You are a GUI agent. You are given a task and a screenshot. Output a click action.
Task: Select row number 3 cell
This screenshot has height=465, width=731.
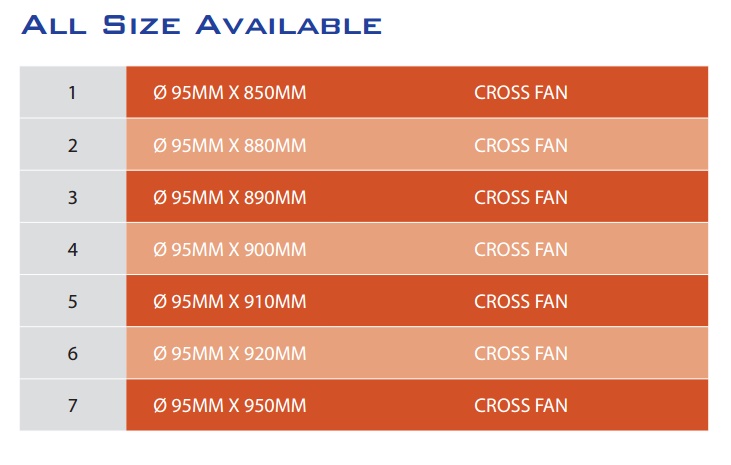pos(73,197)
